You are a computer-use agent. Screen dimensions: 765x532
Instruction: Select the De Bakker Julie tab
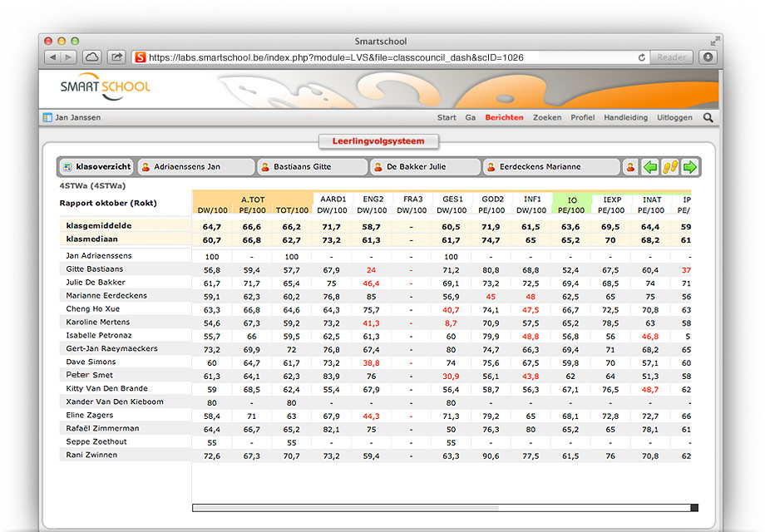[x=425, y=166]
